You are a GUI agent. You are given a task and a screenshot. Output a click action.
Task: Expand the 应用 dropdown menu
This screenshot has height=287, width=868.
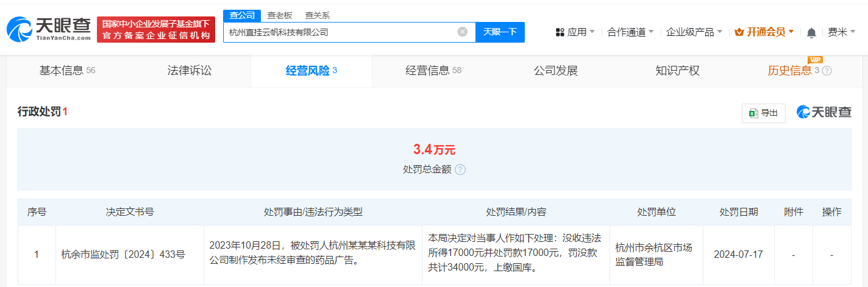click(x=576, y=32)
